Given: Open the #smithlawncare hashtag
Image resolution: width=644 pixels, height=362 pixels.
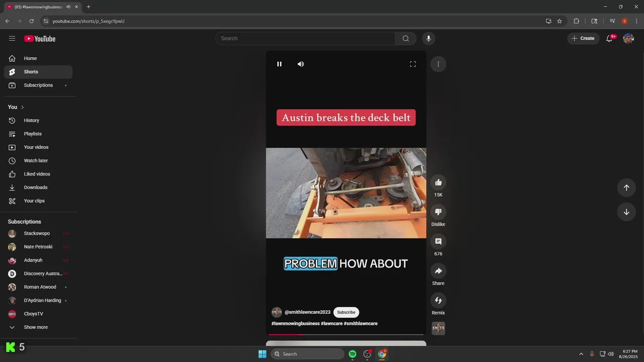Looking at the screenshot, I should [361, 324].
